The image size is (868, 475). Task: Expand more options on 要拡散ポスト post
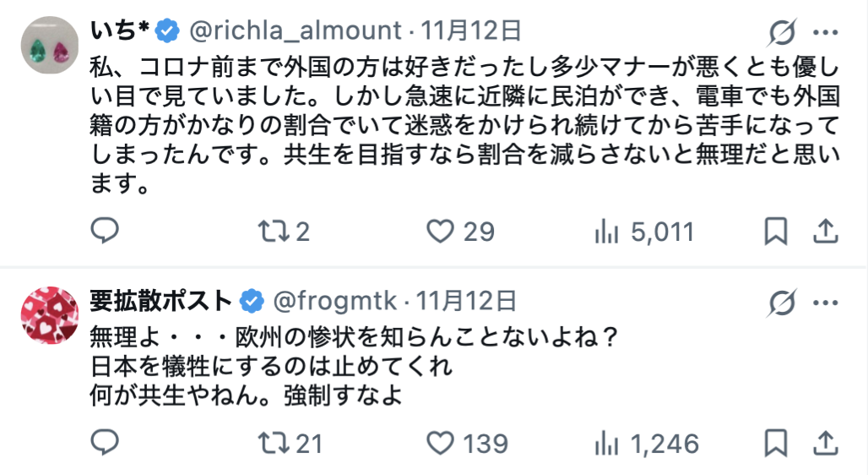click(825, 302)
